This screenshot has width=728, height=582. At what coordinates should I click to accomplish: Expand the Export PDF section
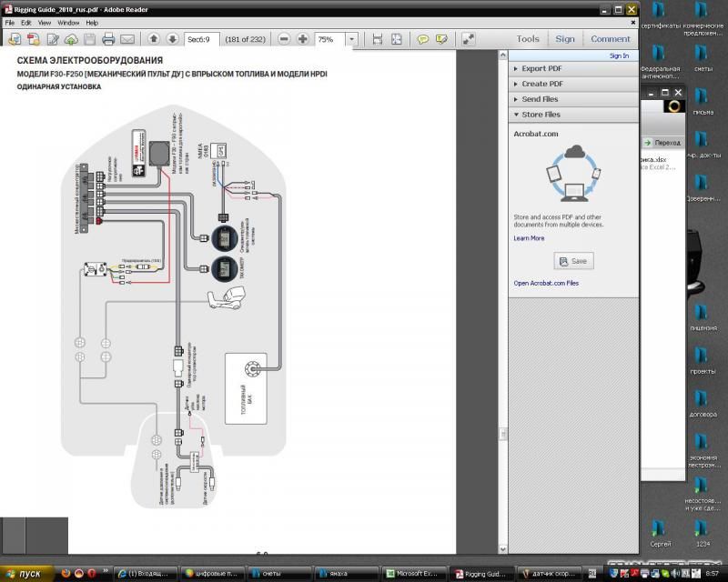pyautogui.click(x=541, y=68)
